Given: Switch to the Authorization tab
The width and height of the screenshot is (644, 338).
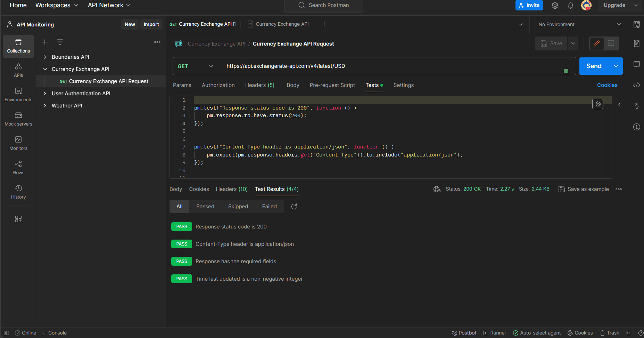Looking at the screenshot, I should click(x=218, y=85).
